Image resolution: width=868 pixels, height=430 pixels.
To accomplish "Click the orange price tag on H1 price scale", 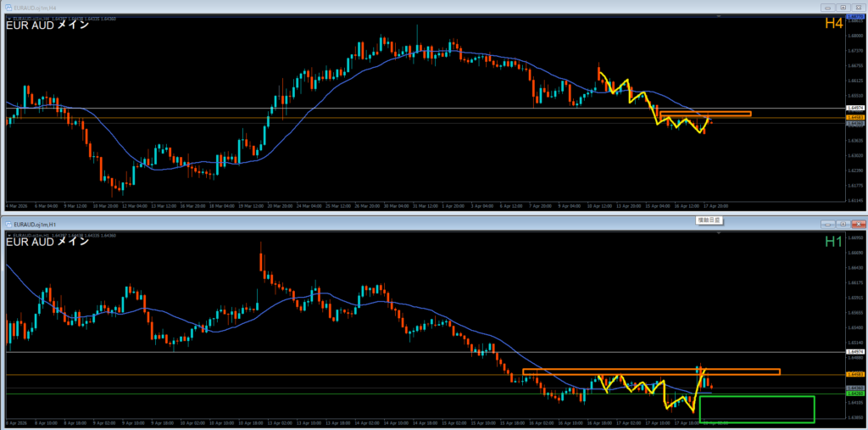I will [854, 374].
